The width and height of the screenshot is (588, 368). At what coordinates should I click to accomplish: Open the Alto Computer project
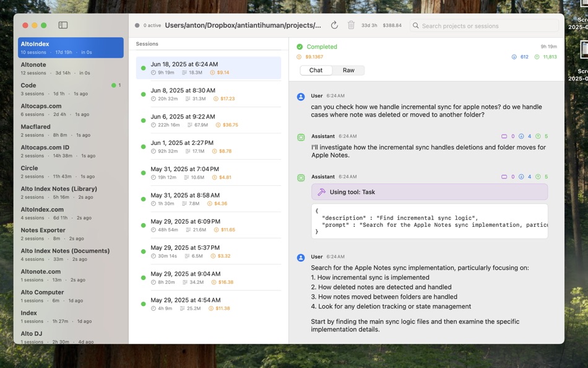tap(71, 296)
